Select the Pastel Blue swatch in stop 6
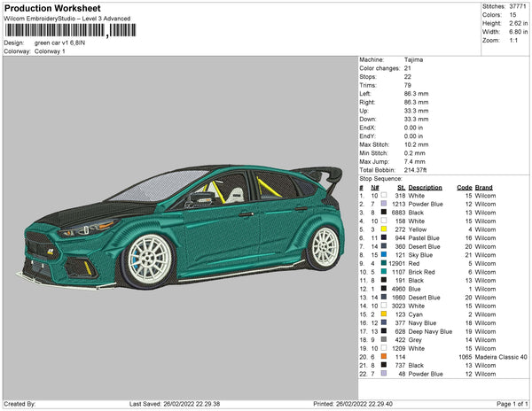532x411 pixels. click(383, 238)
